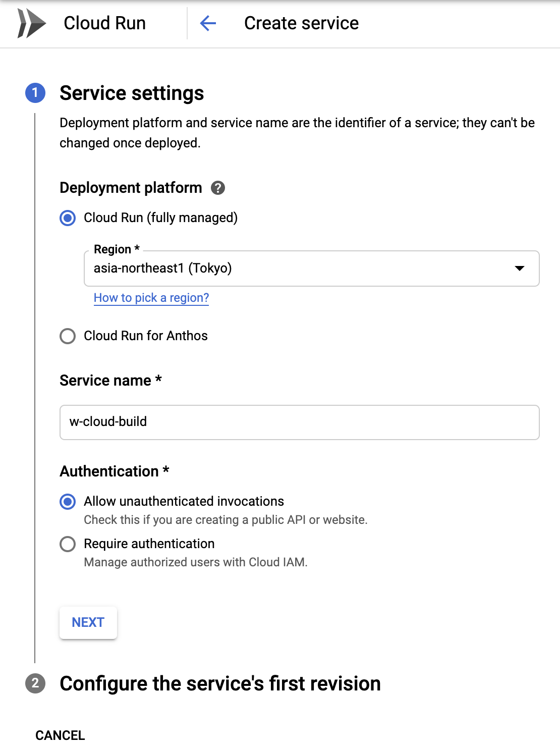
Task: Choose Allow unauthenticated invocations option
Action: (x=68, y=502)
